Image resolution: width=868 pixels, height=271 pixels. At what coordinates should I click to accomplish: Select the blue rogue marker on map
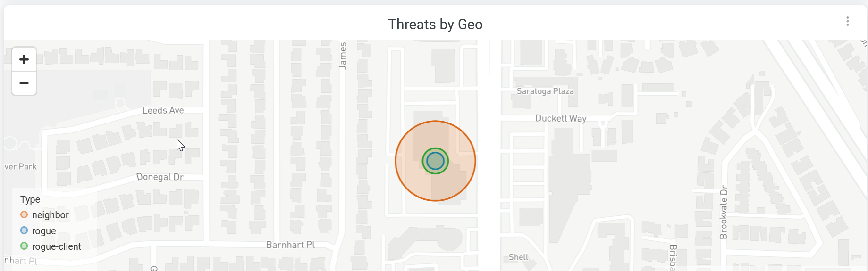[x=435, y=161]
